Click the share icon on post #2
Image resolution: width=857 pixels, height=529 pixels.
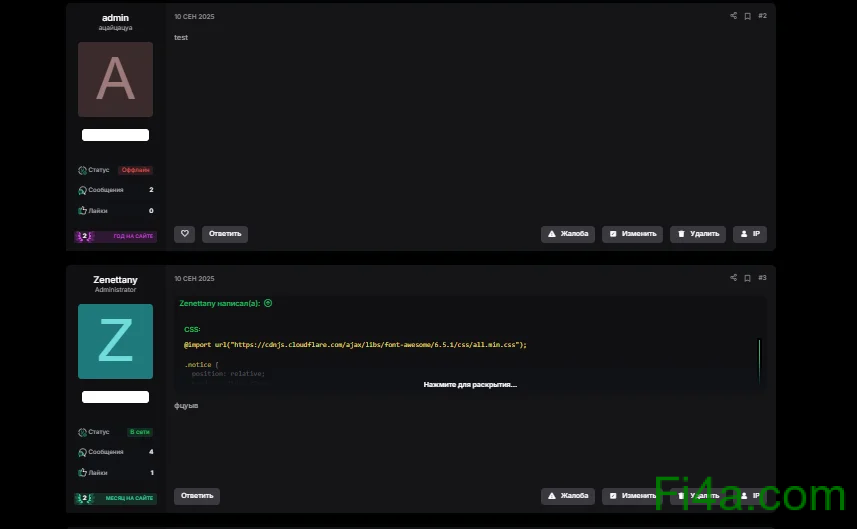click(x=733, y=16)
